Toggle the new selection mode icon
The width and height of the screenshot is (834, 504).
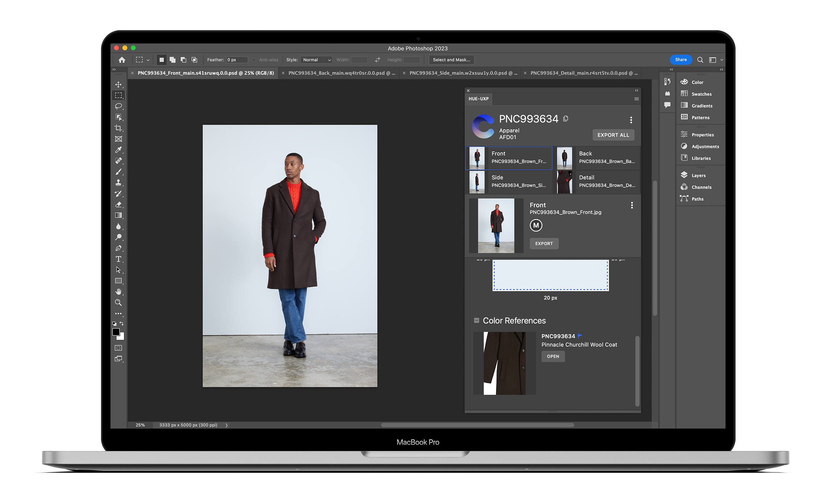click(162, 60)
